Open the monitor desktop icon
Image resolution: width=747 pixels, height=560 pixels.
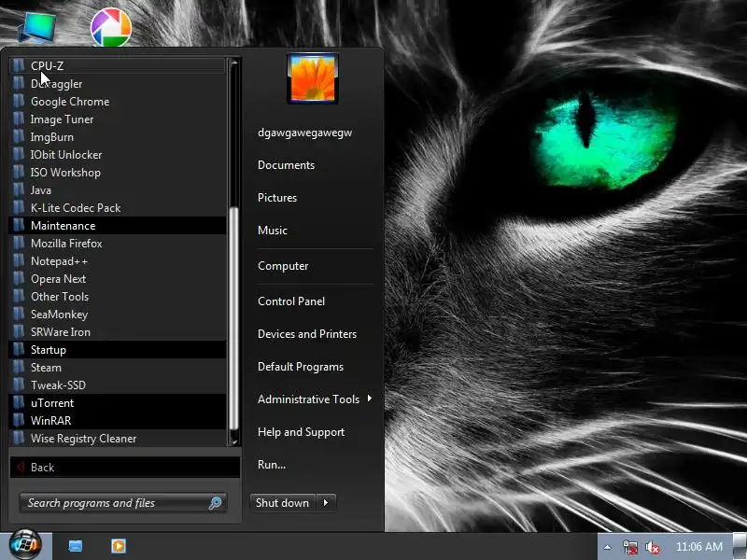click(x=37, y=28)
